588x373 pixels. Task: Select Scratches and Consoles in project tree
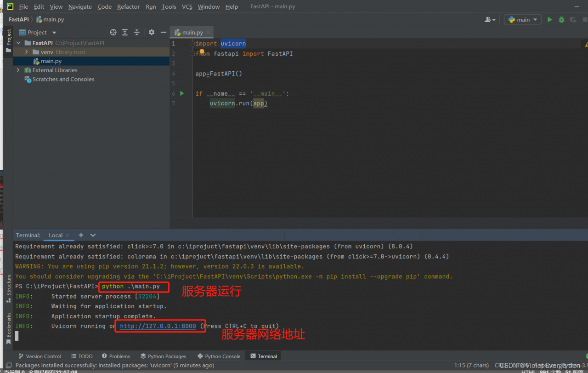(91, 79)
